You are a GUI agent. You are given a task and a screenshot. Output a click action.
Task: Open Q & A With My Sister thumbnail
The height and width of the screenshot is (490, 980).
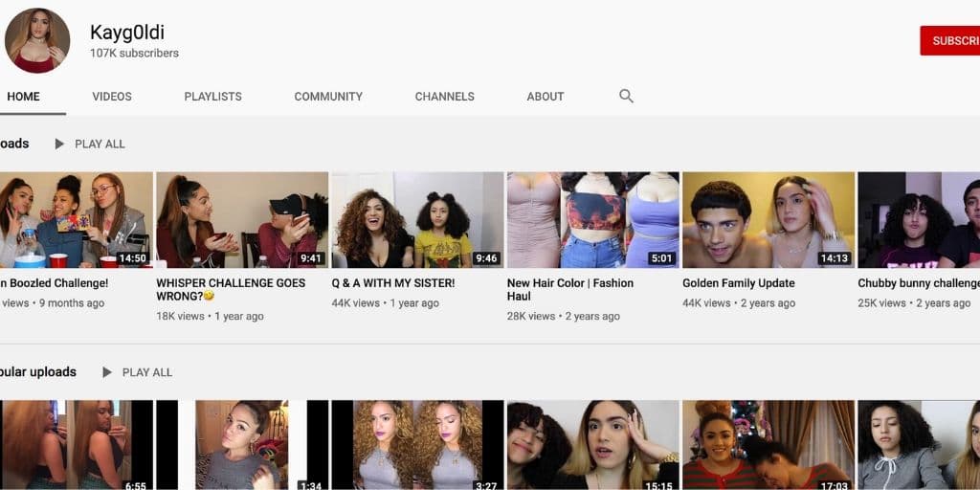pyautogui.click(x=417, y=220)
